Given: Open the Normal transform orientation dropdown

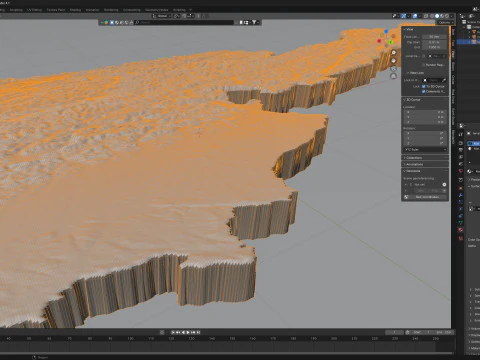Looking at the screenshot, I should click(162, 16).
